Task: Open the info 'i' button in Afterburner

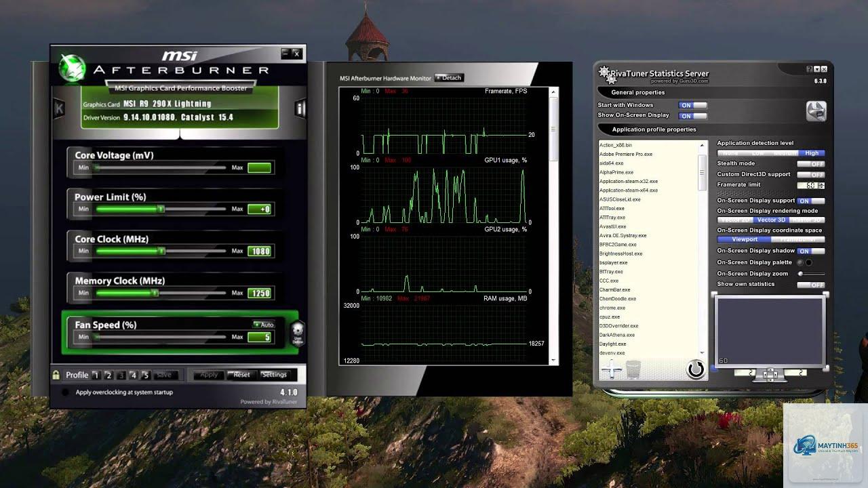Action: 301,108
